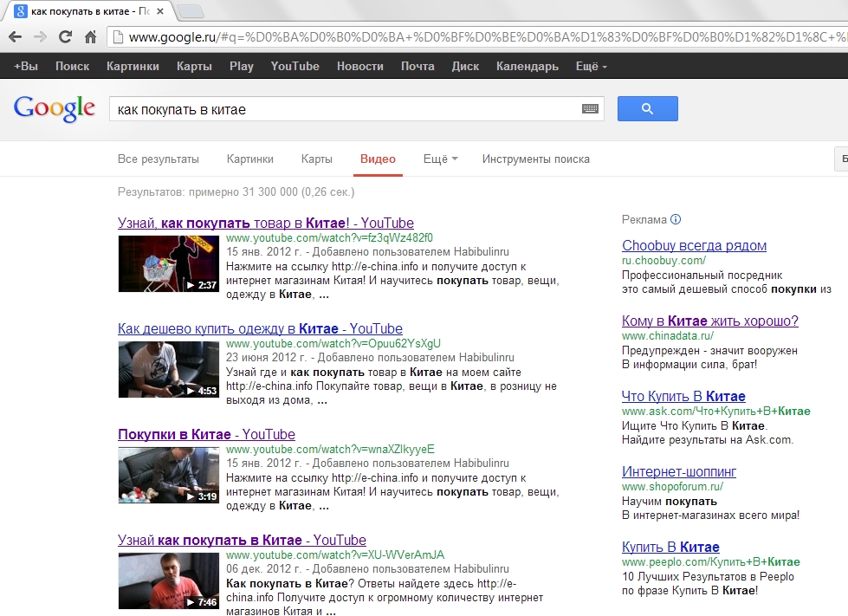848x616 pixels.
Task: Open ad Что Купить В Китае
Action: 683,396
